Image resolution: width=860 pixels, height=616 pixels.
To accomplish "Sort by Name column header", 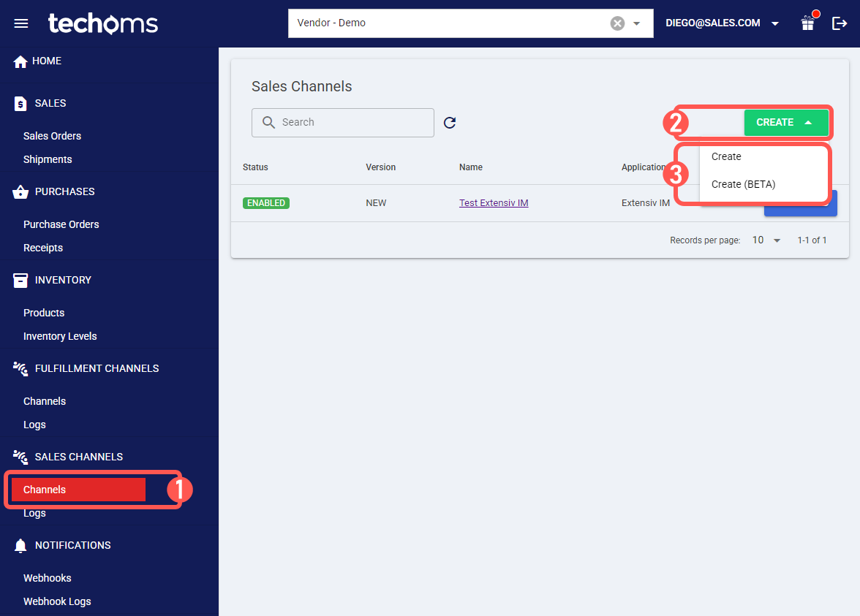I will click(471, 167).
